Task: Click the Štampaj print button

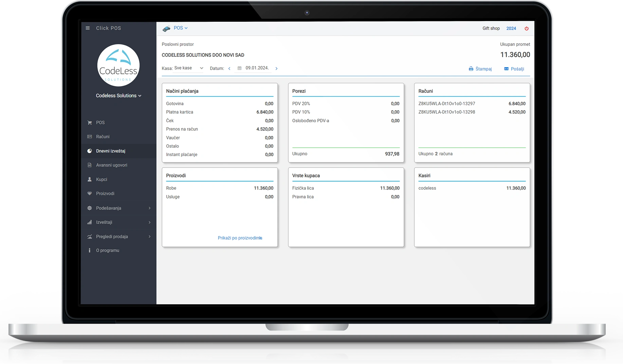Action: [x=480, y=69]
